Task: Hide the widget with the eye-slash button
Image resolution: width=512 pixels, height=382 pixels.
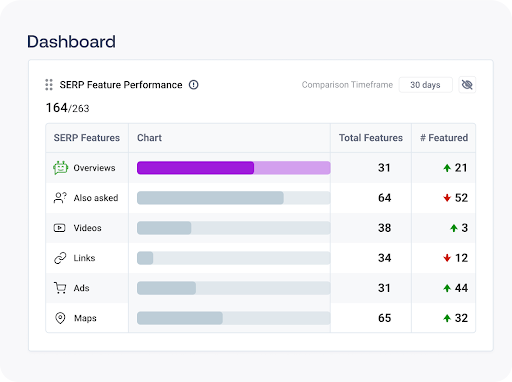Action: tap(467, 85)
